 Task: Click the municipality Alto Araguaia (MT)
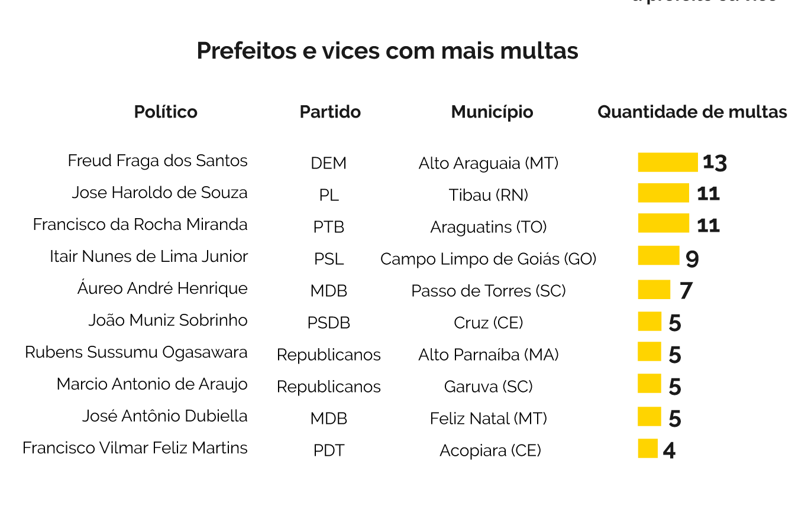coord(489,163)
